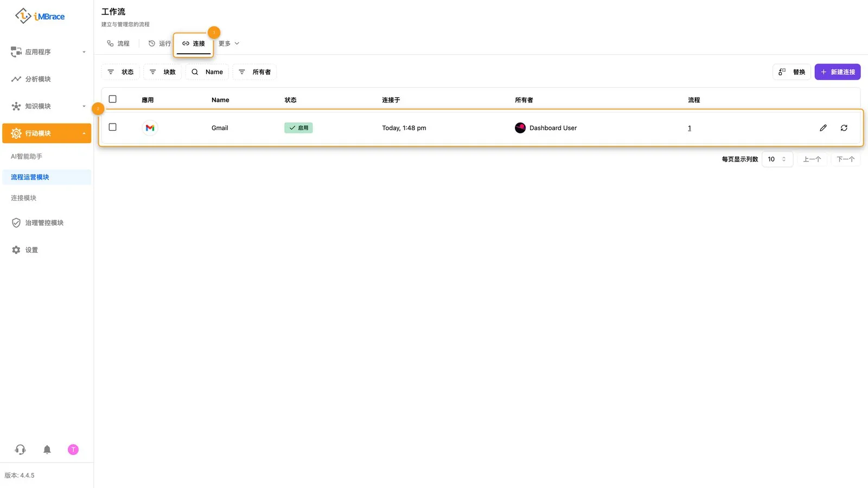Expand the 知识模块 arrow
The width and height of the screenshot is (868, 488).
click(84, 106)
